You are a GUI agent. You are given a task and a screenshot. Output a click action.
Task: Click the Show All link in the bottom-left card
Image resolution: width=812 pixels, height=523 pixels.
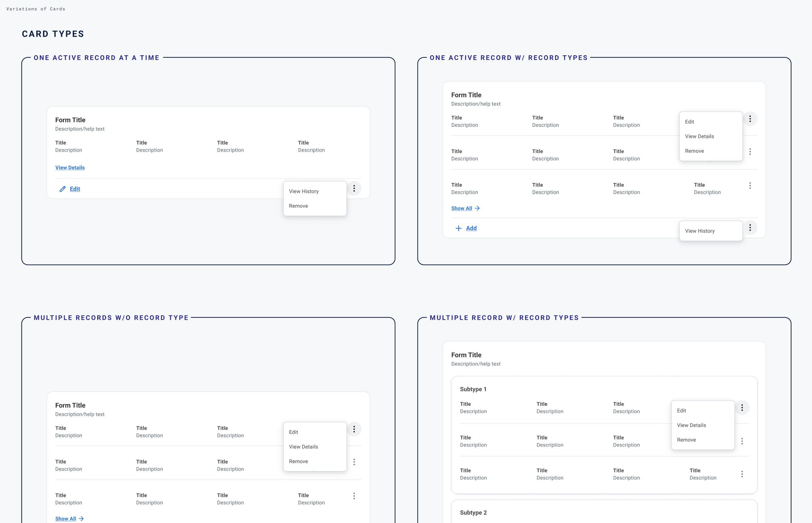(66, 518)
